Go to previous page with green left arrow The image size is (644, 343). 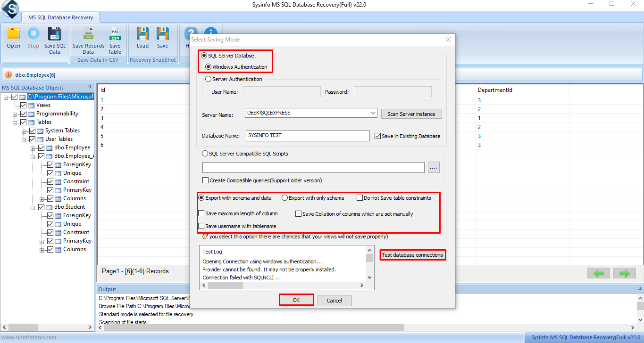point(599,273)
